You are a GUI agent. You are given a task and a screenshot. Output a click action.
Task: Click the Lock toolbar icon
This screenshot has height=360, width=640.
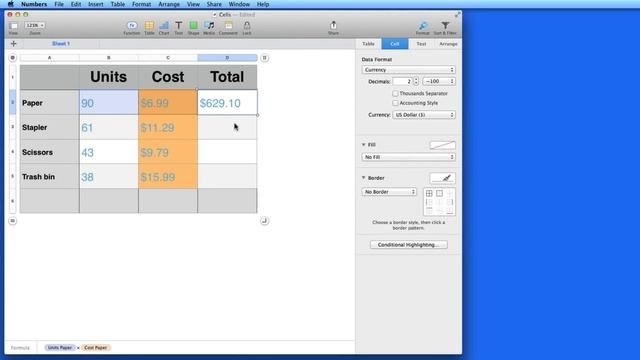[247, 28]
